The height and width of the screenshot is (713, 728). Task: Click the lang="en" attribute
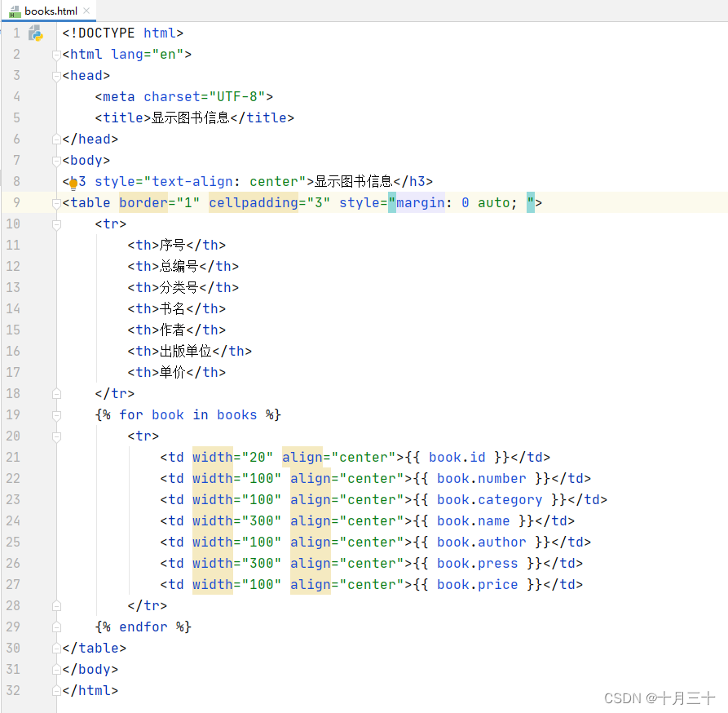click(x=148, y=55)
